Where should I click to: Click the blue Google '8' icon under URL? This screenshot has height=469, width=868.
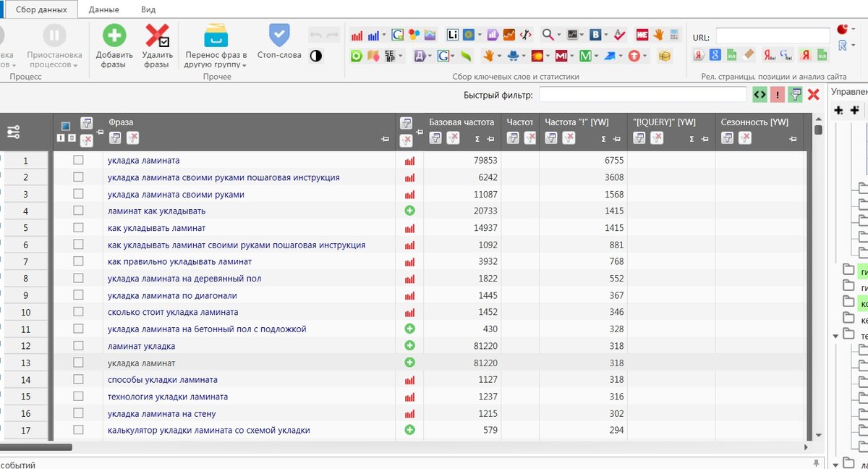click(x=715, y=55)
